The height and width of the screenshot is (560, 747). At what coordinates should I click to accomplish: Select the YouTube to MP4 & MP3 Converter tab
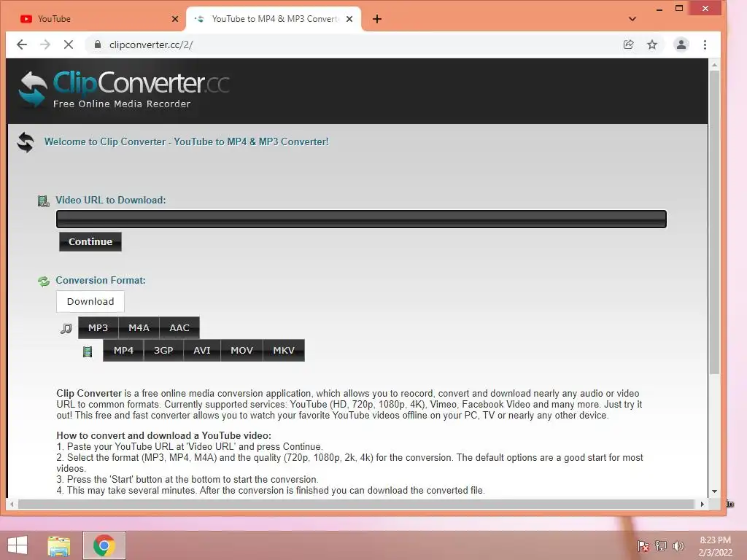click(x=274, y=19)
